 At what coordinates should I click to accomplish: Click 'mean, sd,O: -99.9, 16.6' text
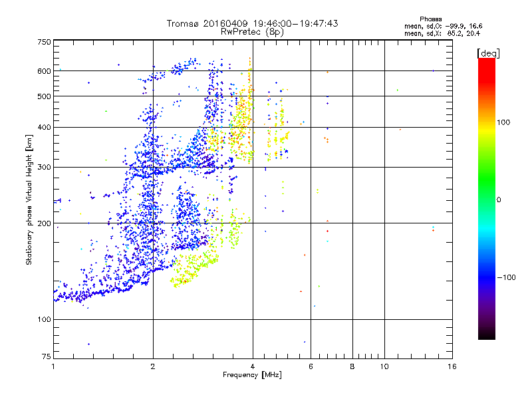click(x=443, y=26)
